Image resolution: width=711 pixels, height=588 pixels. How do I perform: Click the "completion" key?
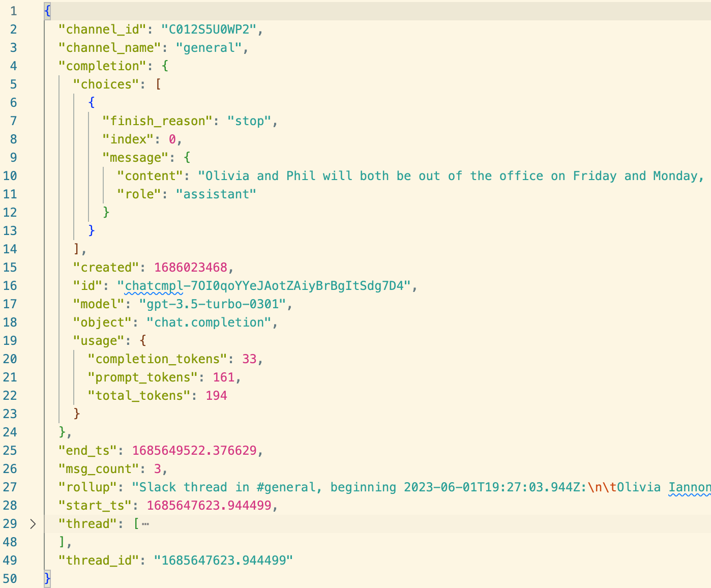(103, 66)
